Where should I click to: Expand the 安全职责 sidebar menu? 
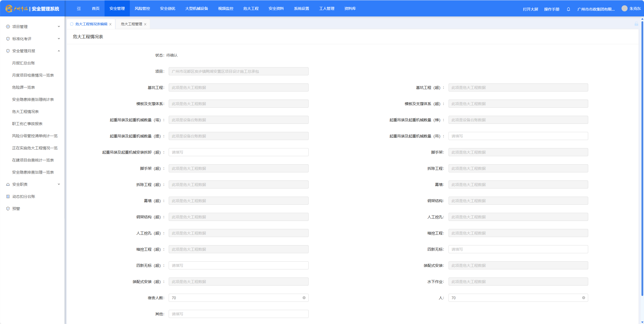(59, 184)
